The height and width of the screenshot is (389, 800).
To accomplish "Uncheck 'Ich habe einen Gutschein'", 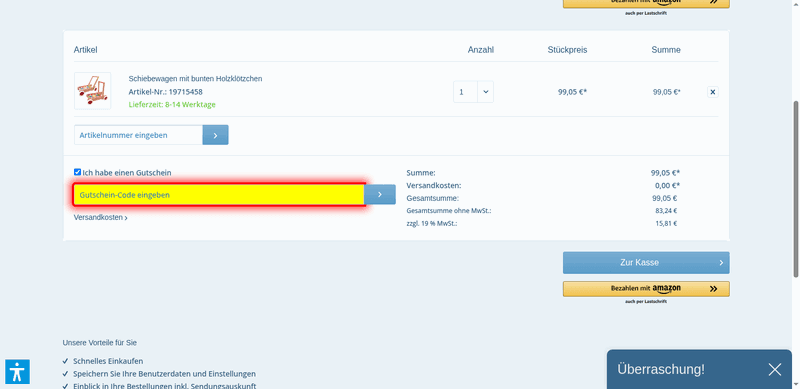I will point(78,173).
